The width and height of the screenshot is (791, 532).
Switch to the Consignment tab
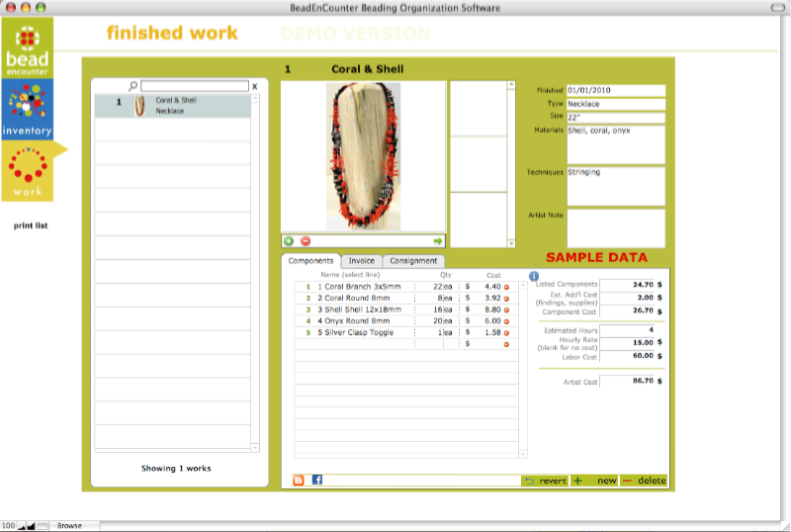(x=413, y=261)
